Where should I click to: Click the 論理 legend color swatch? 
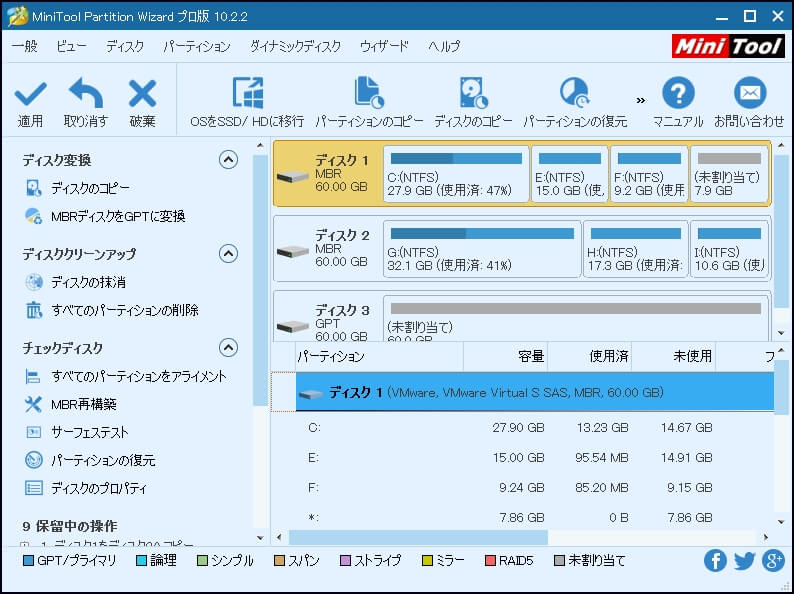click(141, 561)
